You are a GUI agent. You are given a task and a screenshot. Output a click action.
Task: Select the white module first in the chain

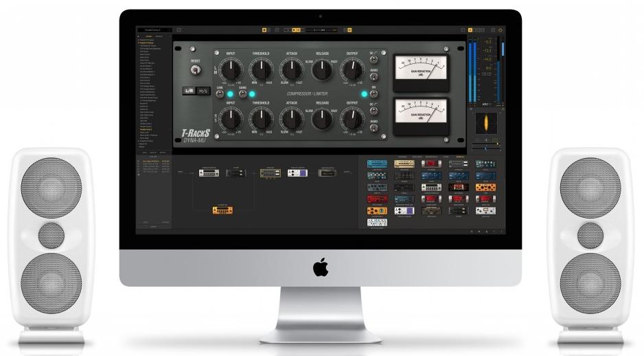(209, 173)
